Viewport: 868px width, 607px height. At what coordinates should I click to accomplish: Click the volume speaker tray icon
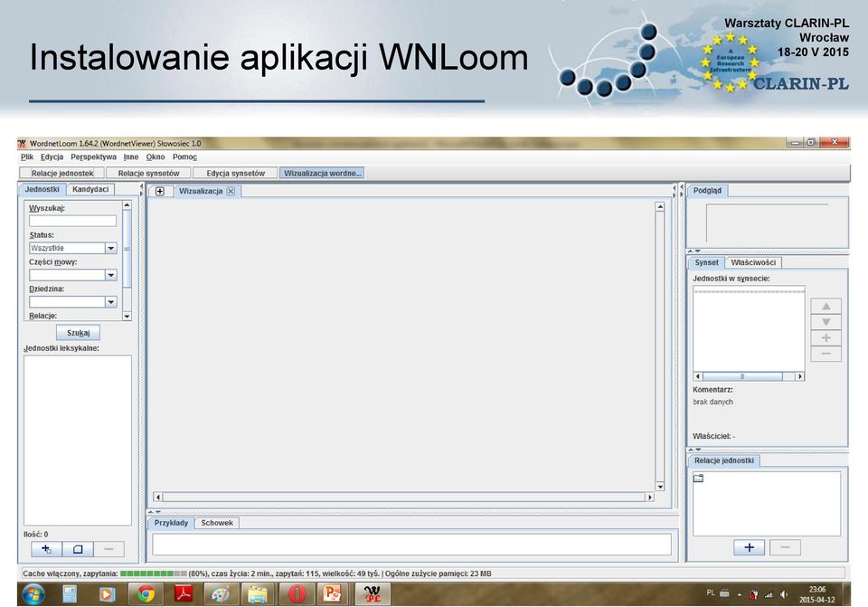pos(783,595)
